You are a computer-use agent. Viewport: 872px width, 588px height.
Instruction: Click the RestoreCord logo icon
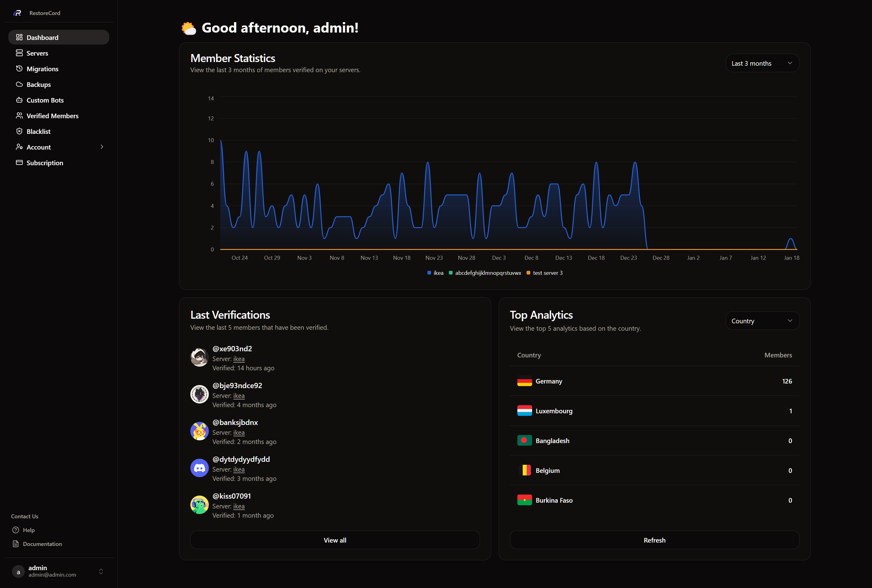18,13
